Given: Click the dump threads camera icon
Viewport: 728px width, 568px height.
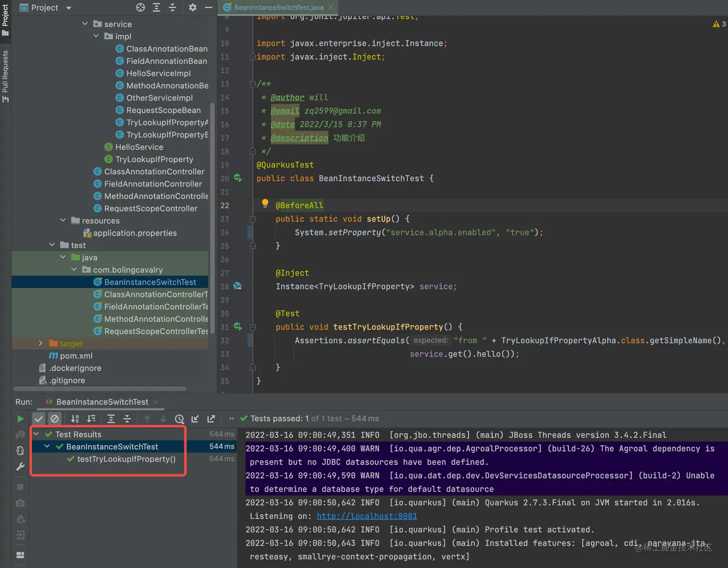Looking at the screenshot, I should (20, 503).
